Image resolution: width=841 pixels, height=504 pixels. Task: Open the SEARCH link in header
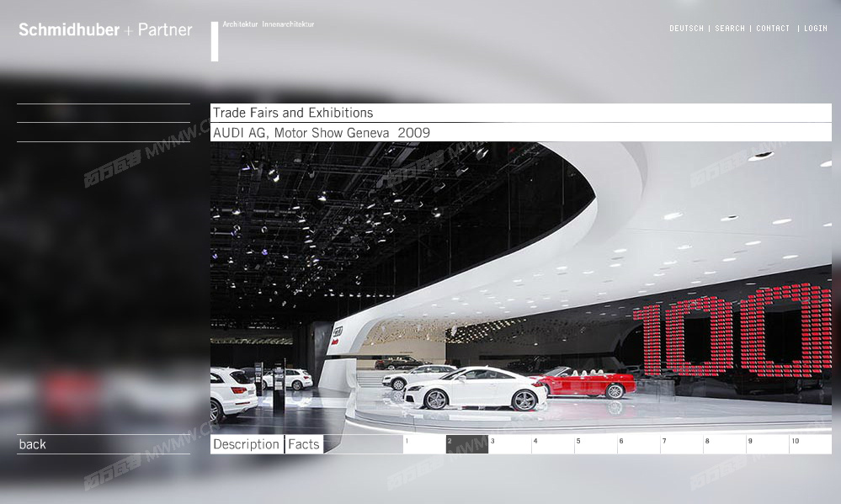click(729, 29)
